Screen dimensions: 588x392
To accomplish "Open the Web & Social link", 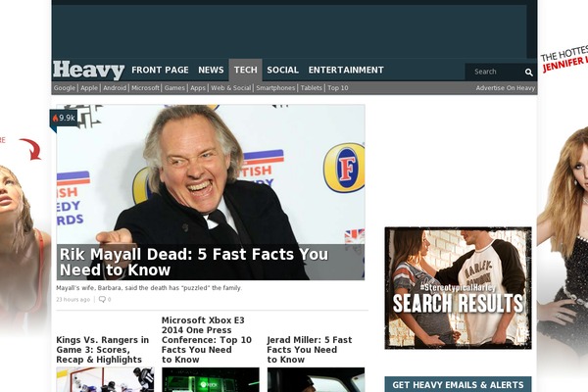I will [230, 88].
